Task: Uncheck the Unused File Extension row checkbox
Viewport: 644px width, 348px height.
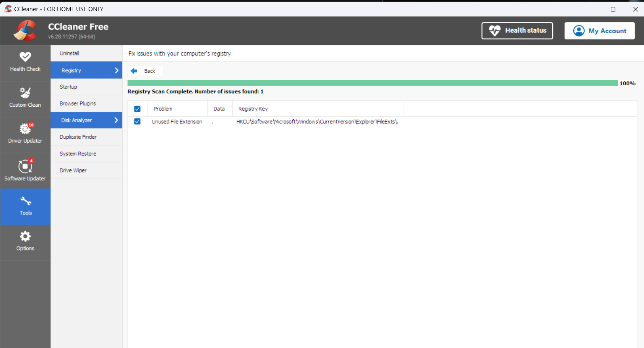Action: click(137, 122)
